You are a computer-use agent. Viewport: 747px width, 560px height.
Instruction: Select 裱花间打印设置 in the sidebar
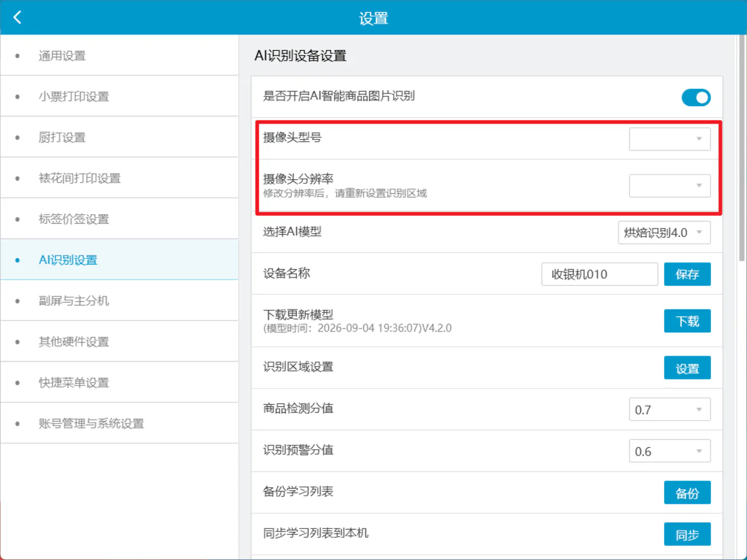coord(119,178)
